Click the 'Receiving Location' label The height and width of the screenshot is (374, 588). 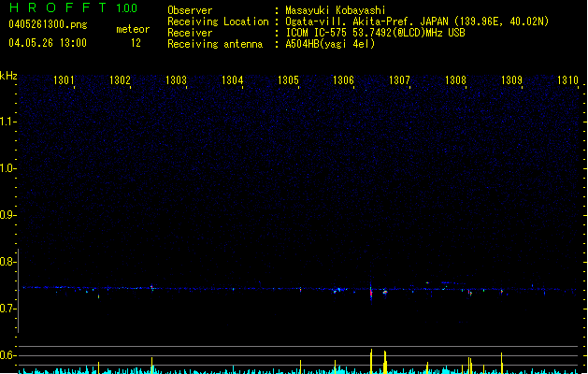coord(218,22)
